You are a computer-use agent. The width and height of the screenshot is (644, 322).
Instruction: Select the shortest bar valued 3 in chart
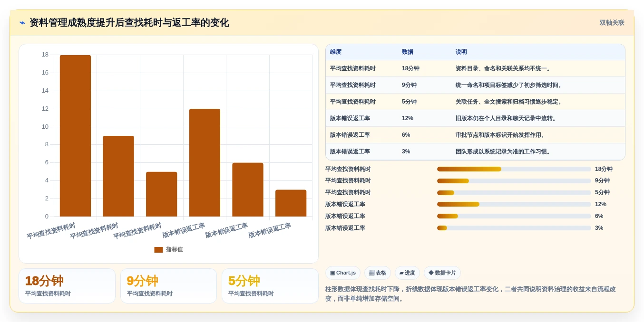point(291,203)
